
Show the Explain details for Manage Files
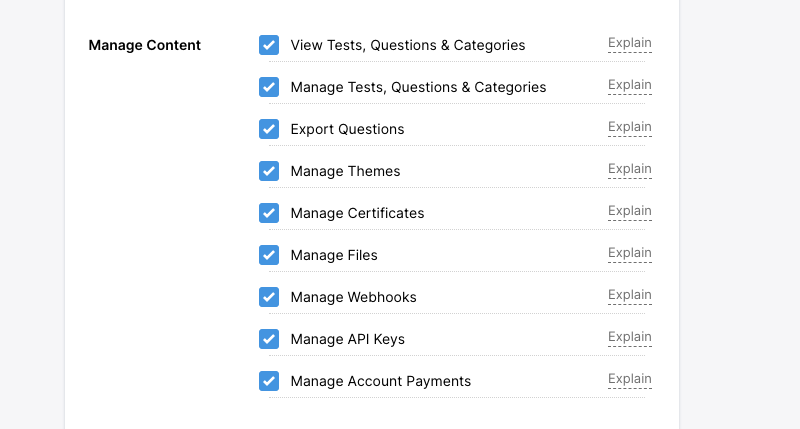(x=629, y=253)
